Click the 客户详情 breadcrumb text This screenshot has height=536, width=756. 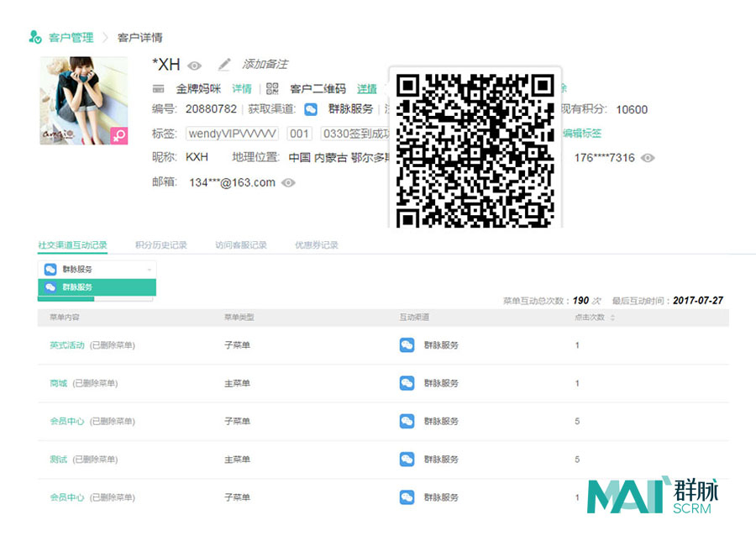[x=139, y=38]
